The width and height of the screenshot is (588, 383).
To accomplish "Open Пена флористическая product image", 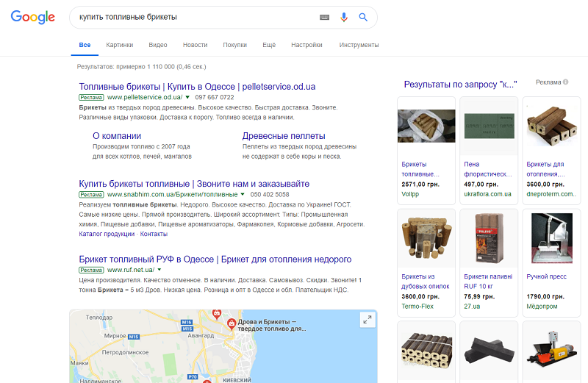I will click(x=489, y=126).
